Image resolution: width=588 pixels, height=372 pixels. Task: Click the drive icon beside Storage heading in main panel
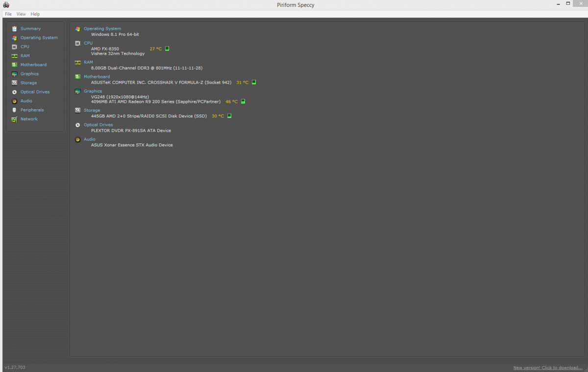point(77,110)
